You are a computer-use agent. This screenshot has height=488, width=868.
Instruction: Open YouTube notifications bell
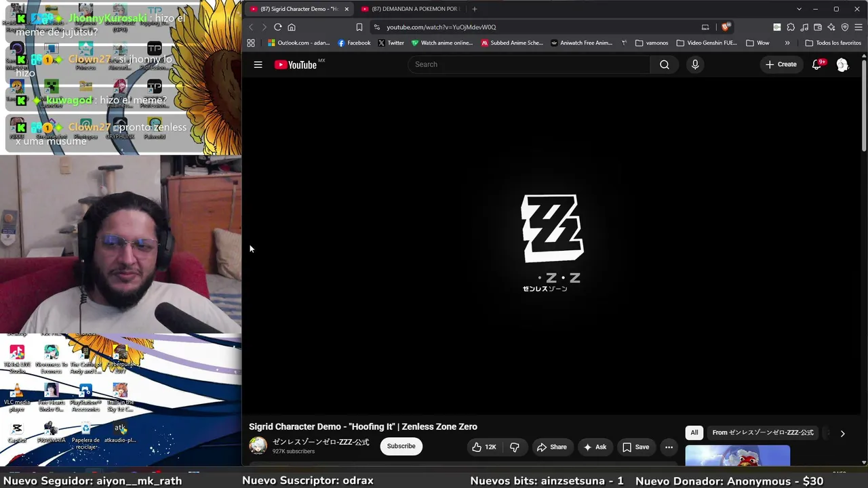(817, 64)
